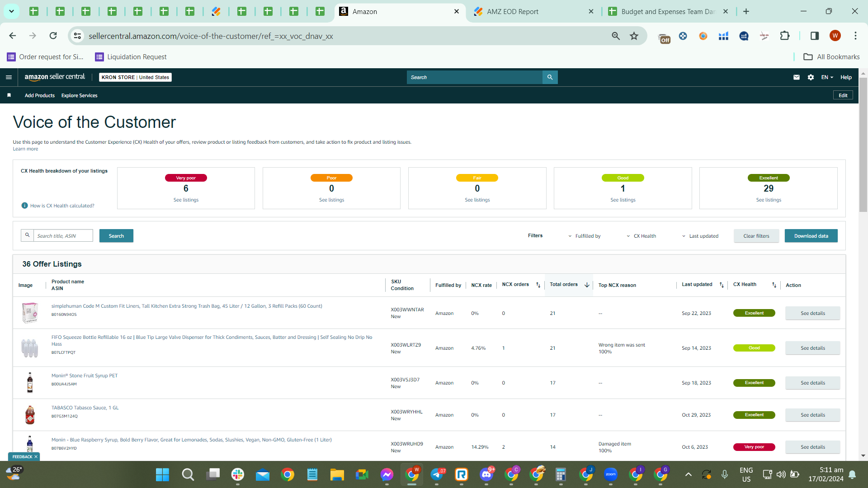
Task: Click the Download data button
Action: 811,236
